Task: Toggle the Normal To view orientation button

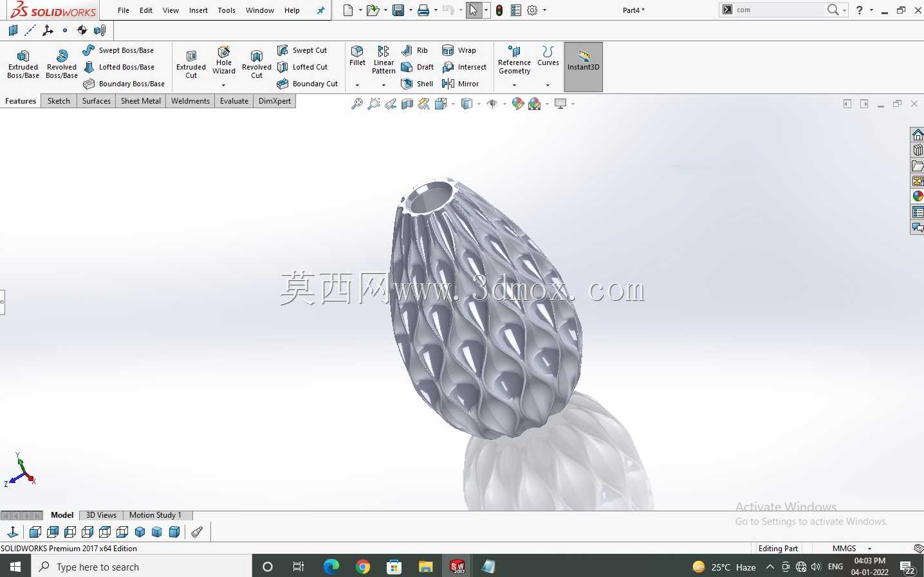Action: [12, 531]
